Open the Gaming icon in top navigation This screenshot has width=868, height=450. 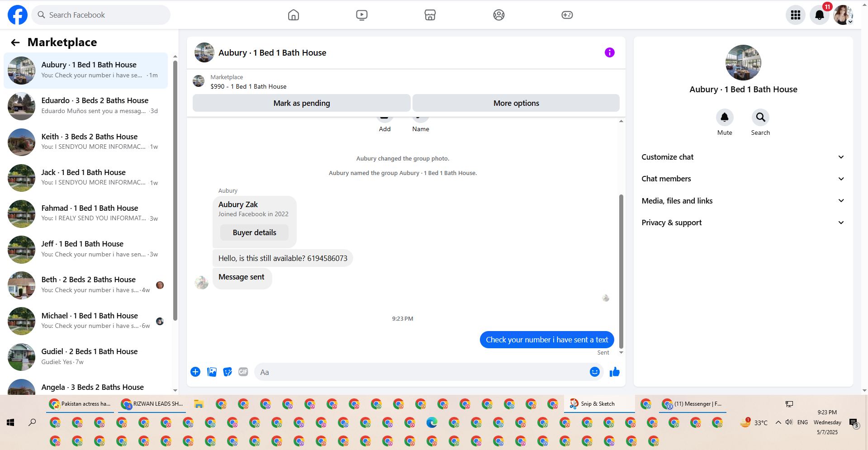[x=567, y=15]
